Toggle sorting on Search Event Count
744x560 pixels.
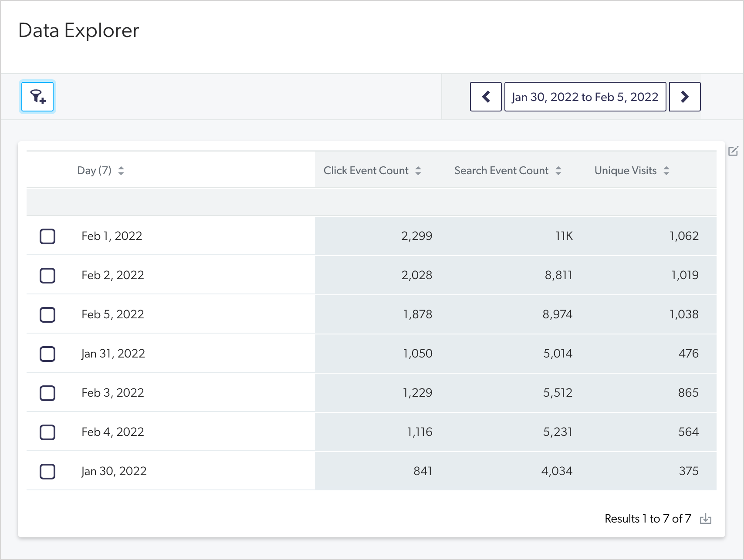tap(559, 170)
